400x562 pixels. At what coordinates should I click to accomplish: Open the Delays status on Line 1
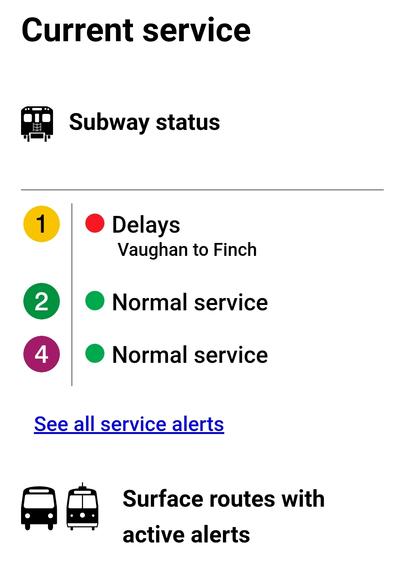146,225
